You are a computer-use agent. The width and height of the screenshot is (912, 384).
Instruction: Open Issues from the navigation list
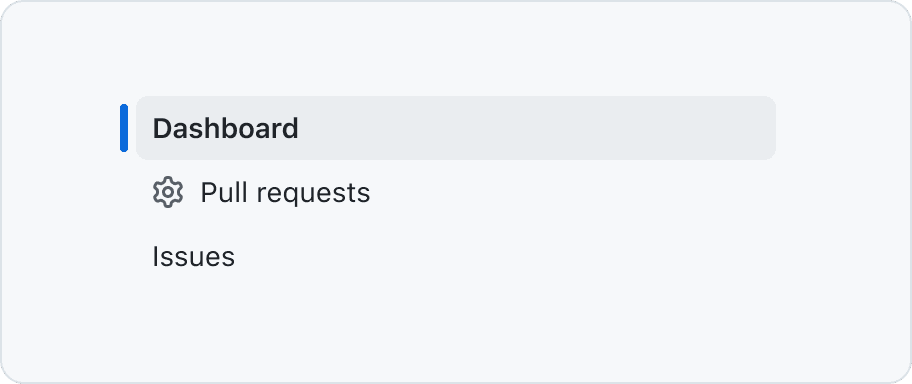pos(456,256)
